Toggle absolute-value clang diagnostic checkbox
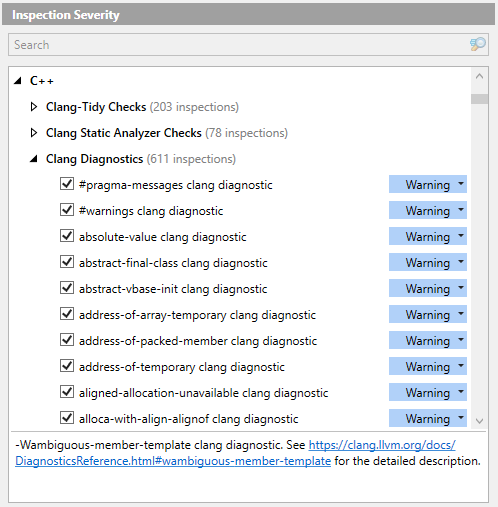 point(67,236)
